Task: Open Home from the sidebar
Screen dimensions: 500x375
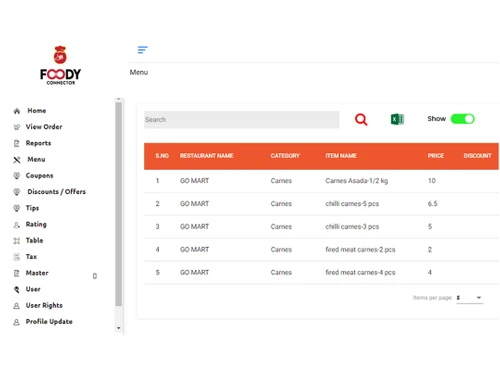Action: (x=37, y=111)
